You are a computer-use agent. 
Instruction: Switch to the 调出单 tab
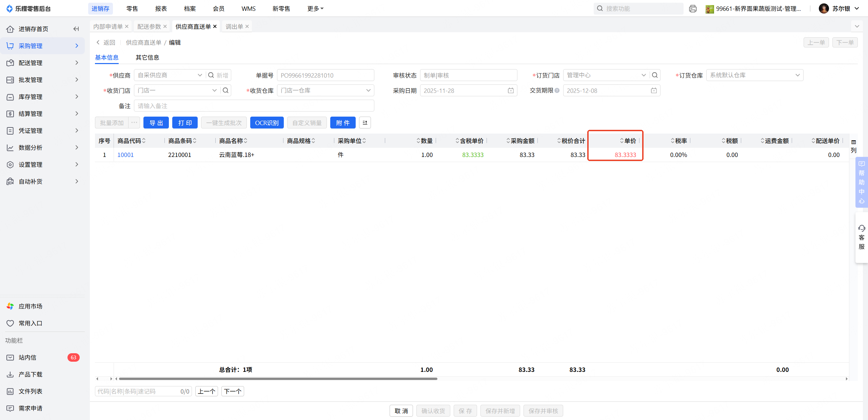[234, 26]
